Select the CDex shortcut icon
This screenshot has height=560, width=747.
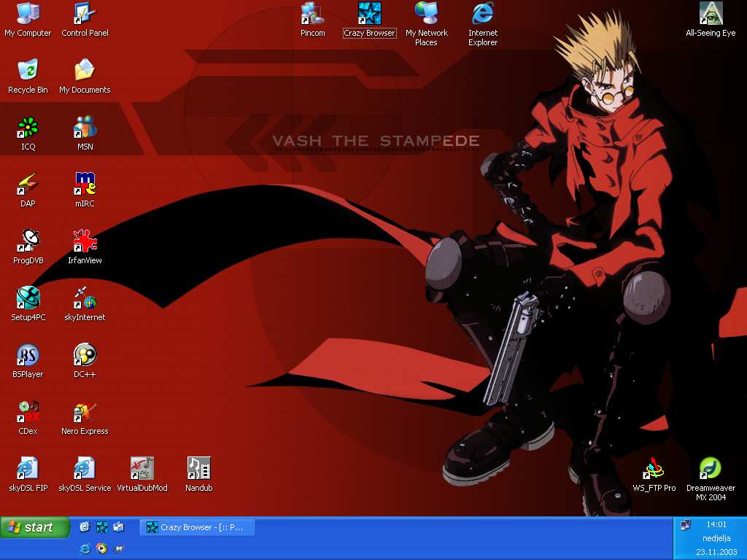pos(28,413)
